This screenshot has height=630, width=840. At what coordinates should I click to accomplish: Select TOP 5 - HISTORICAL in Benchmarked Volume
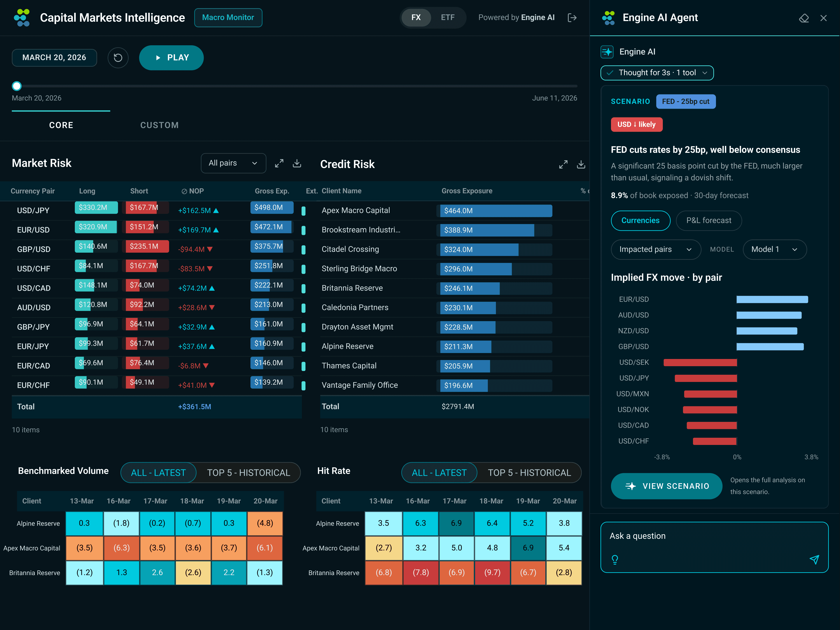[248, 472]
